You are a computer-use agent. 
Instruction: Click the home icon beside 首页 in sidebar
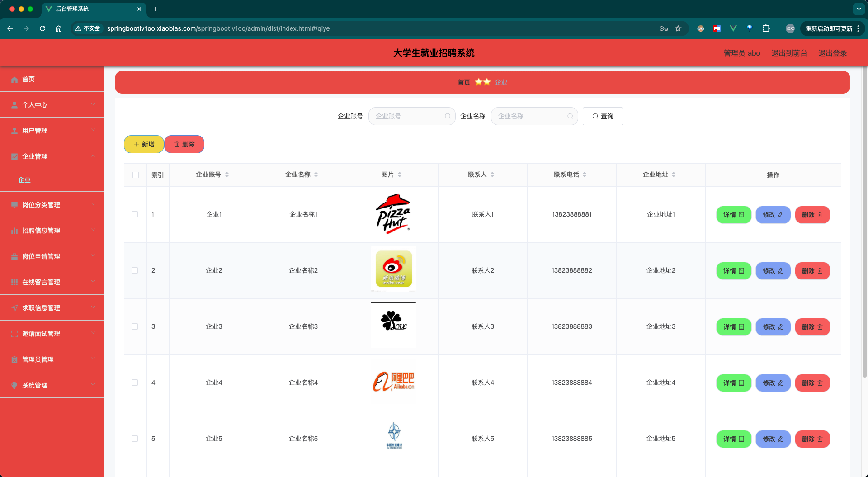click(14, 80)
